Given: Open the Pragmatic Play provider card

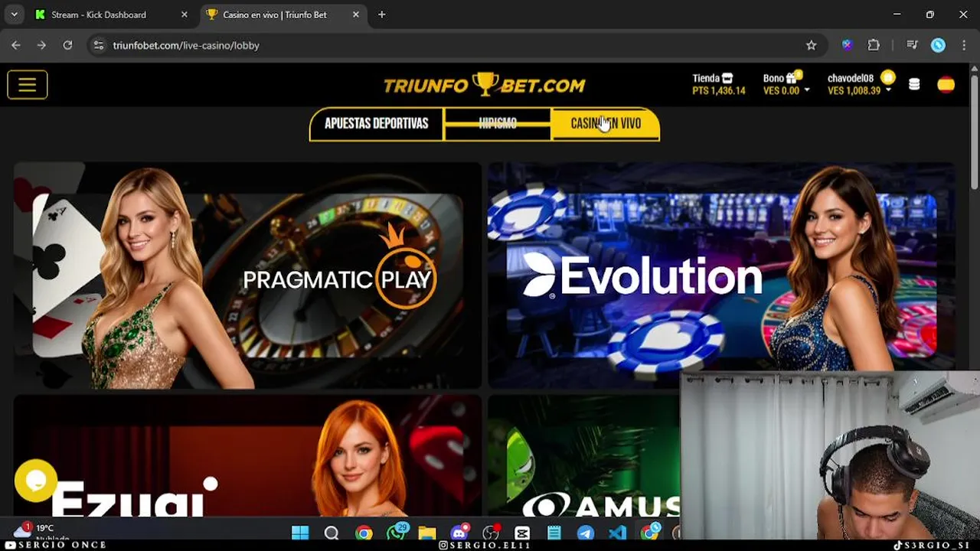Looking at the screenshot, I should point(247,275).
